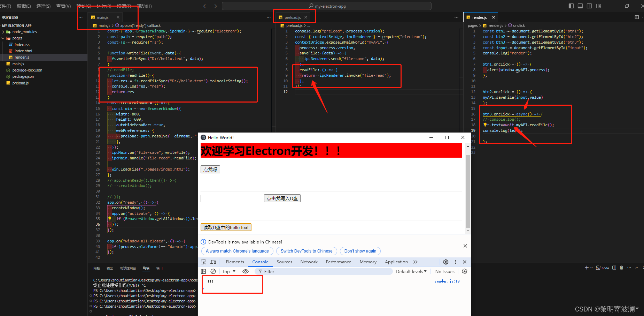Close the preload.js editor tab

[x=306, y=17]
